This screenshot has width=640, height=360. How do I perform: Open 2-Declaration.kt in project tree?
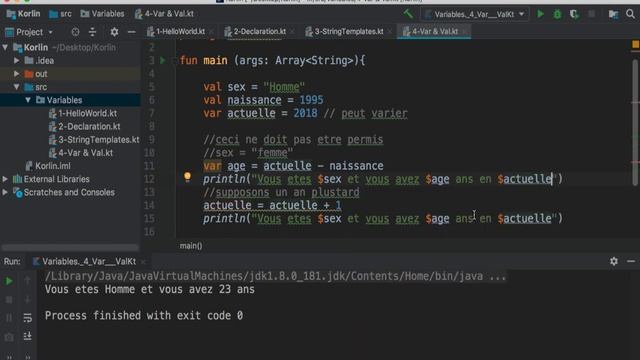(x=89, y=127)
